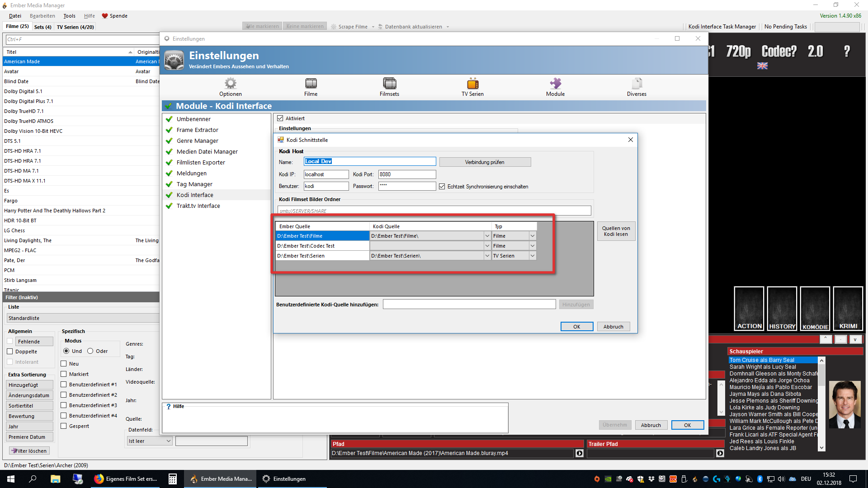The height and width of the screenshot is (488, 868).
Task: Select Genre Manager module in list
Action: click(x=197, y=141)
